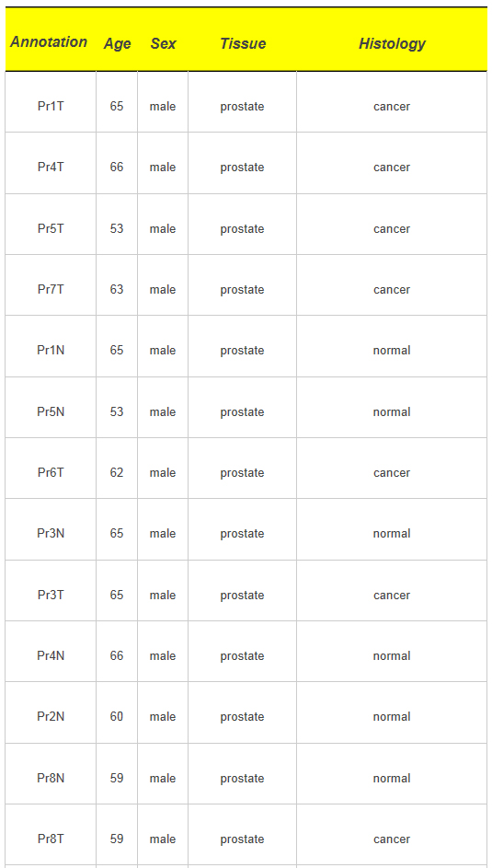Click the Histology column header
492x868 pixels.
[392, 44]
